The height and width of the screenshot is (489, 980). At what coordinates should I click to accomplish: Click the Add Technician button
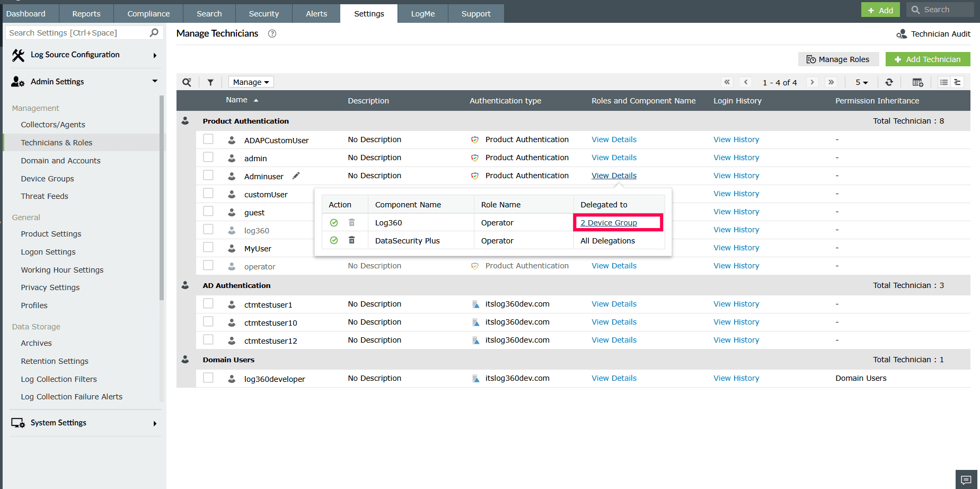[928, 59]
